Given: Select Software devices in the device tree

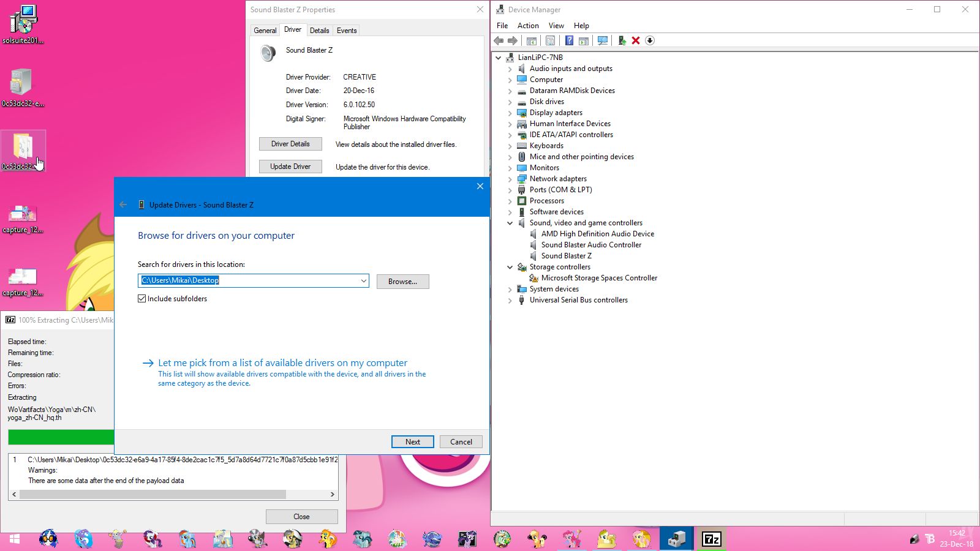Looking at the screenshot, I should click(556, 212).
